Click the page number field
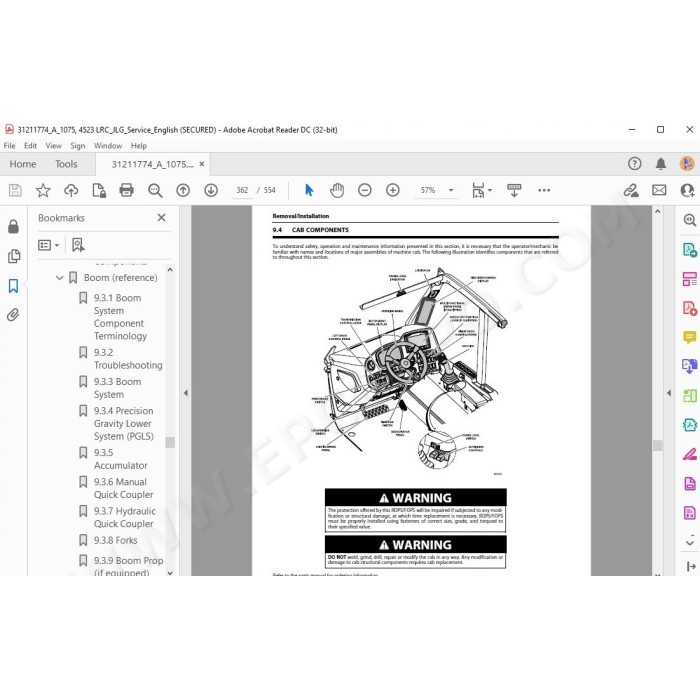The image size is (700, 700). pyautogui.click(x=242, y=190)
